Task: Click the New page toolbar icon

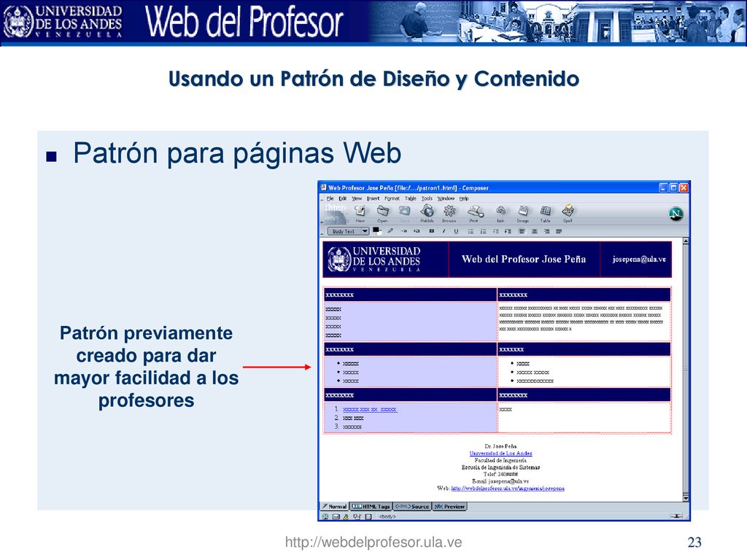Action: point(360,214)
